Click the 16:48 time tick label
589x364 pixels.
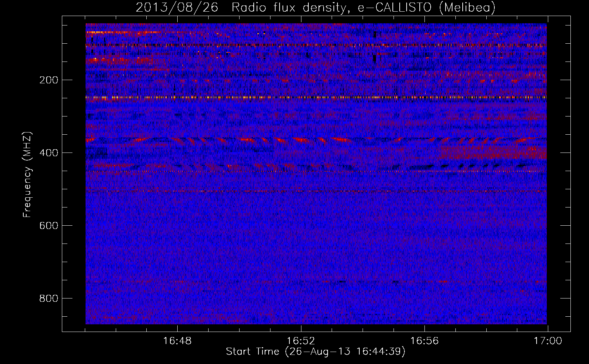tap(177, 341)
